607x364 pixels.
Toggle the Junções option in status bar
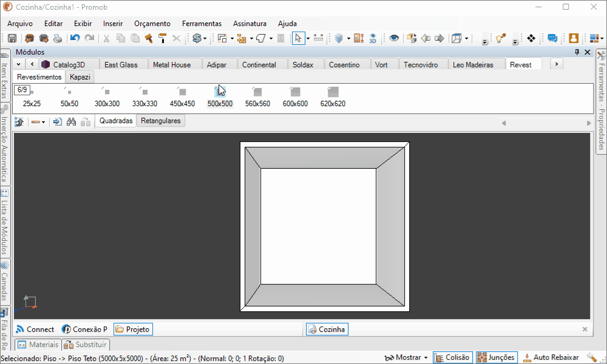pos(497,357)
